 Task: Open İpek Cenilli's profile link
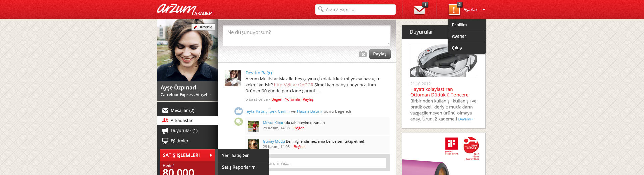(x=279, y=111)
